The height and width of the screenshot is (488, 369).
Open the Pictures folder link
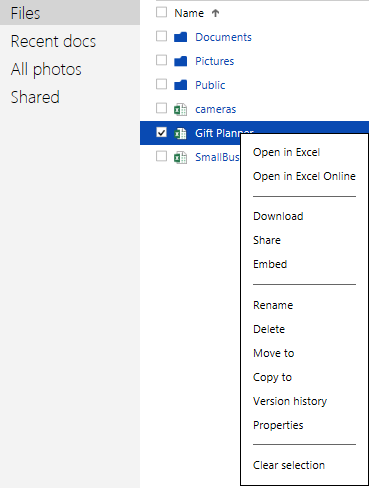[215, 61]
